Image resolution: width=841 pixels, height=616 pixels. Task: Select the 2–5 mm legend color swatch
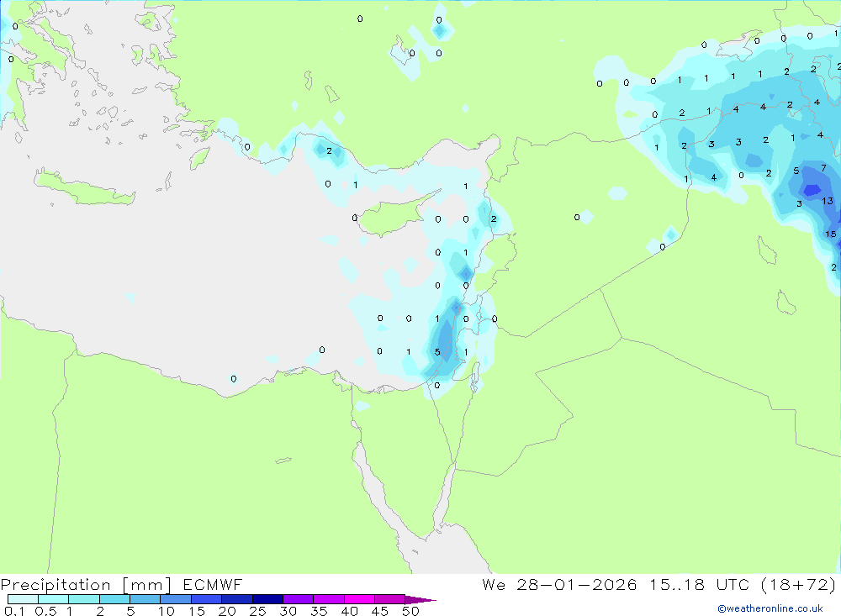pos(114,599)
